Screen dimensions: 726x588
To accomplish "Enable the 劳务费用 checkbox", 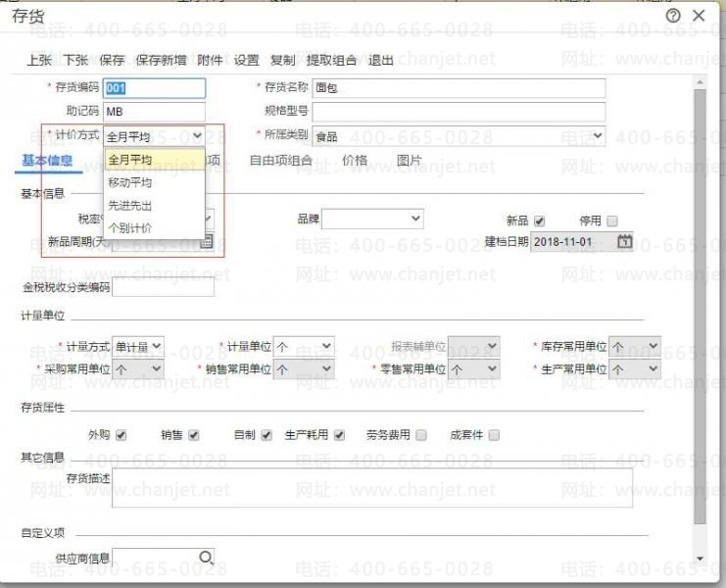I will (x=421, y=435).
